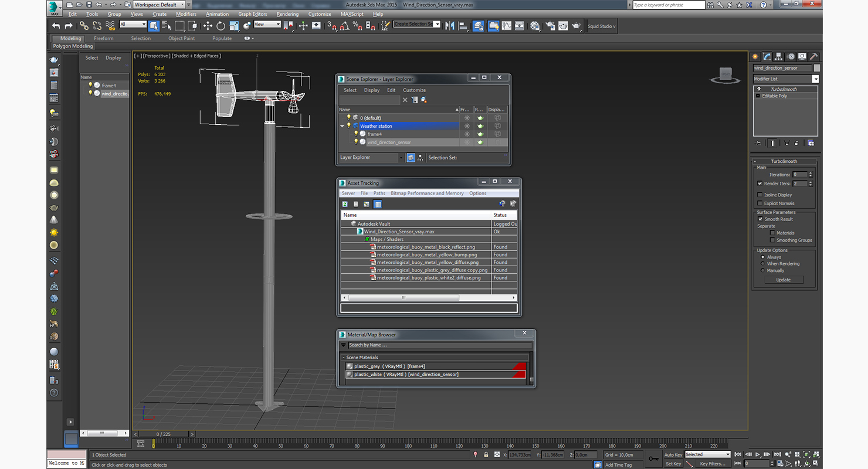Open the Material Editor icon
The width and height of the screenshot is (868, 469).
535,26
